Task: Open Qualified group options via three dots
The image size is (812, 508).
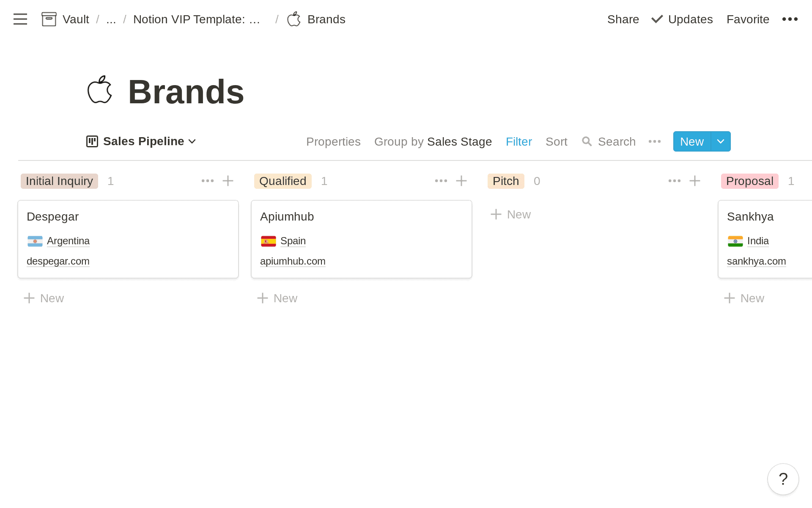Action: pos(441,181)
